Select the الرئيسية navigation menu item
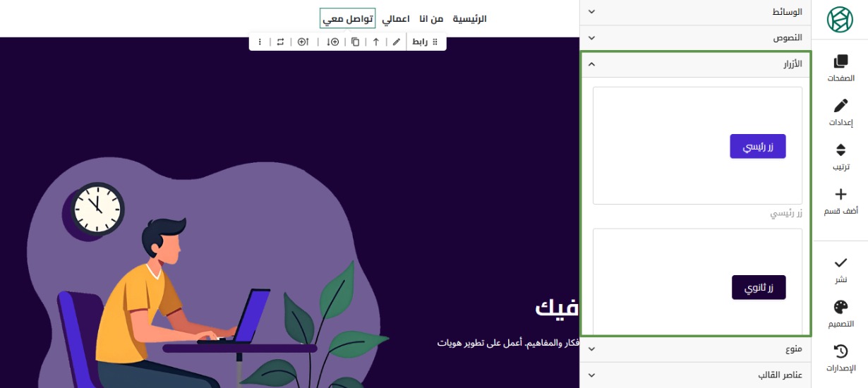The height and width of the screenshot is (388, 868). click(469, 19)
